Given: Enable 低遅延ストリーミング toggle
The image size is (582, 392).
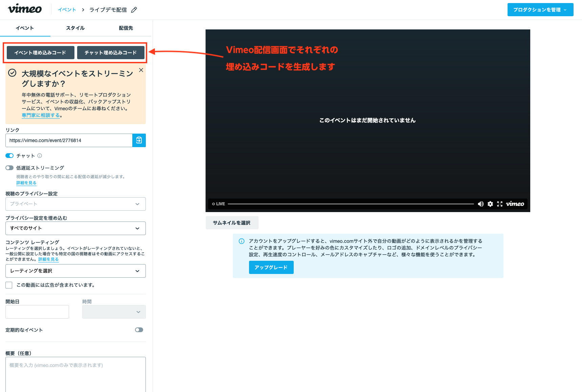Looking at the screenshot, I should coord(9,168).
